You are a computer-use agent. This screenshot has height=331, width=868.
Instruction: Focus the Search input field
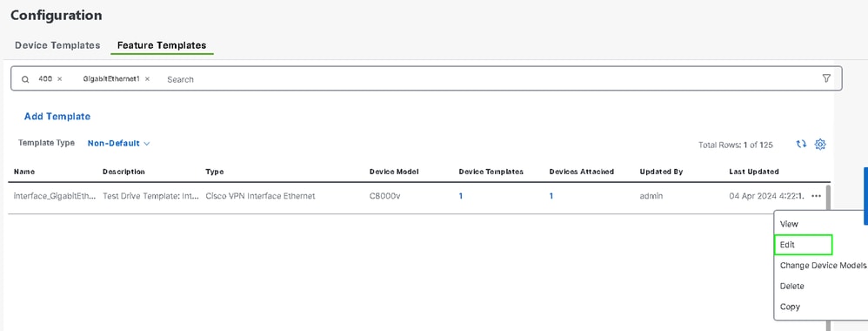pos(487,79)
